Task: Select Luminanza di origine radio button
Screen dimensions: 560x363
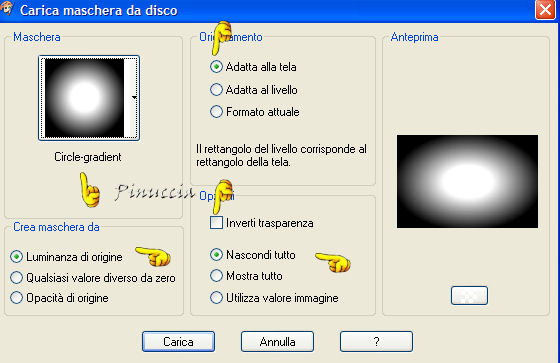Action: pyautogui.click(x=16, y=257)
